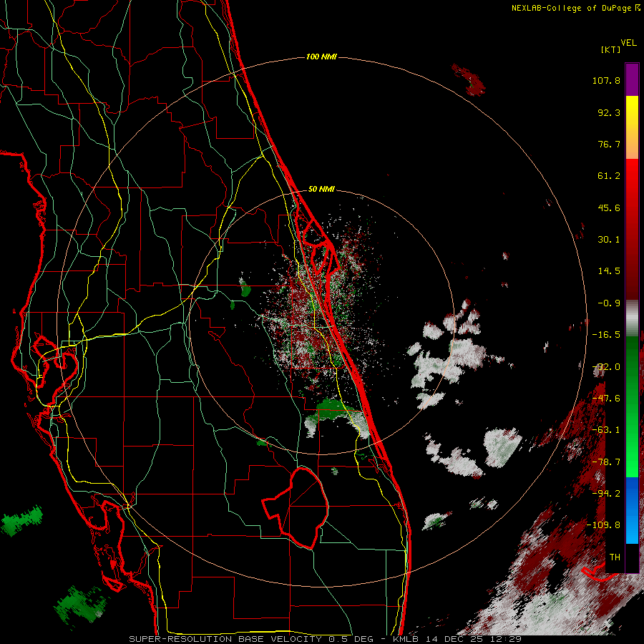This screenshot has height=644, width=644.
Task: Pick the black TH segment of color bar
Action: 632,557
